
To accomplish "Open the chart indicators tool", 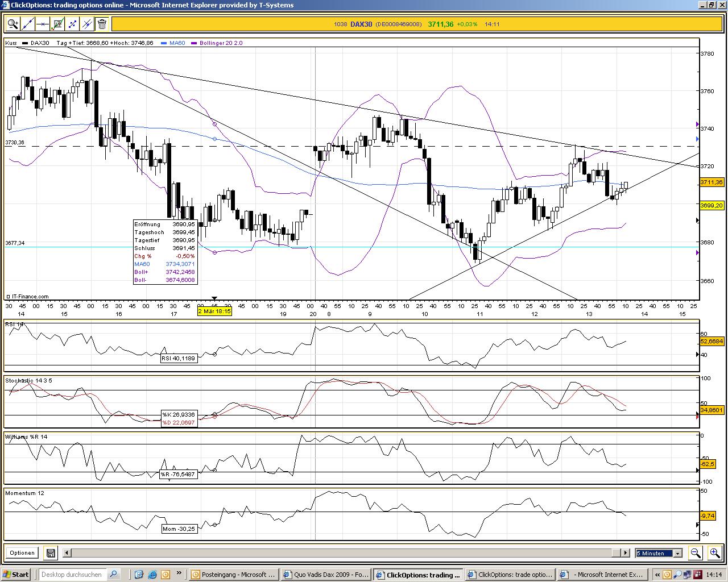I will coord(57,24).
